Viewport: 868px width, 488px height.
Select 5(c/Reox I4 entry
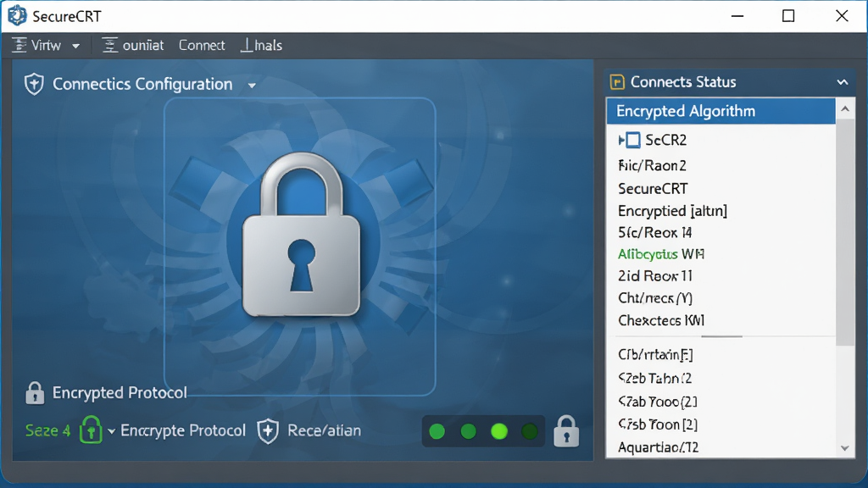click(655, 232)
